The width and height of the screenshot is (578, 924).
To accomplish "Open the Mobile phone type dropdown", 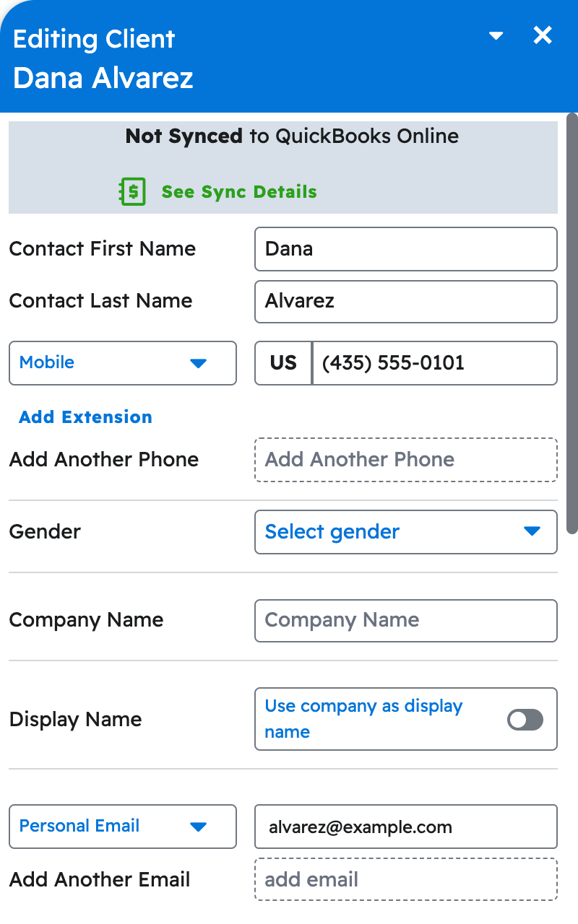I will [123, 363].
